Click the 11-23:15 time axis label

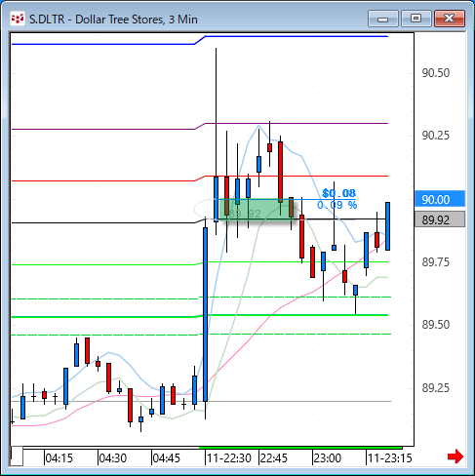tap(389, 458)
